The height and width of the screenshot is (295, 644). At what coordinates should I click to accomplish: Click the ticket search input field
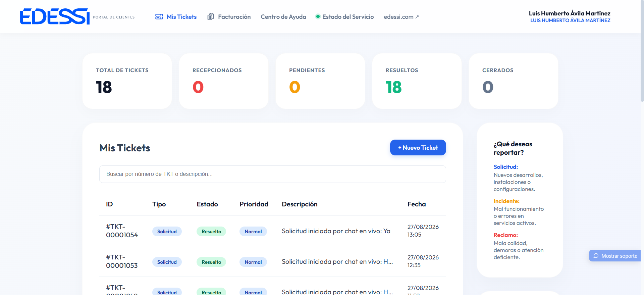pyautogui.click(x=272, y=174)
